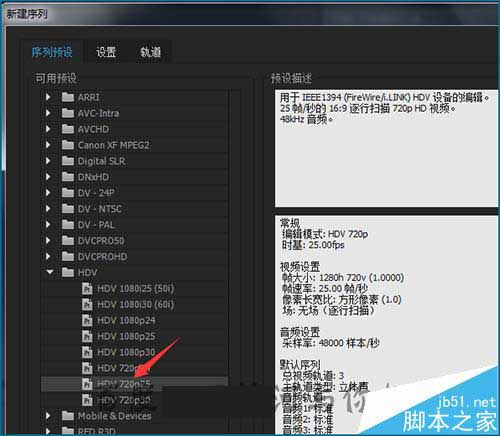Select the DV - 24P label

click(x=96, y=193)
